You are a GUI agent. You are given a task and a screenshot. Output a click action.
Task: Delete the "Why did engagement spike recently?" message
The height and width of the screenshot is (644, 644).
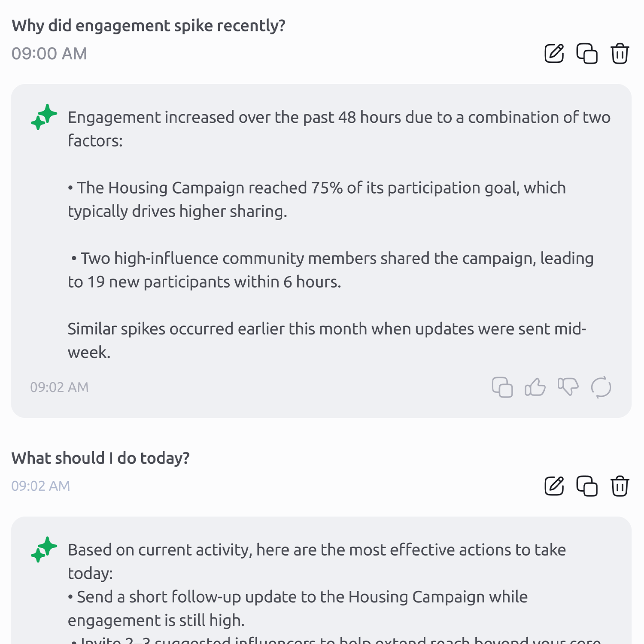pos(620,54)
